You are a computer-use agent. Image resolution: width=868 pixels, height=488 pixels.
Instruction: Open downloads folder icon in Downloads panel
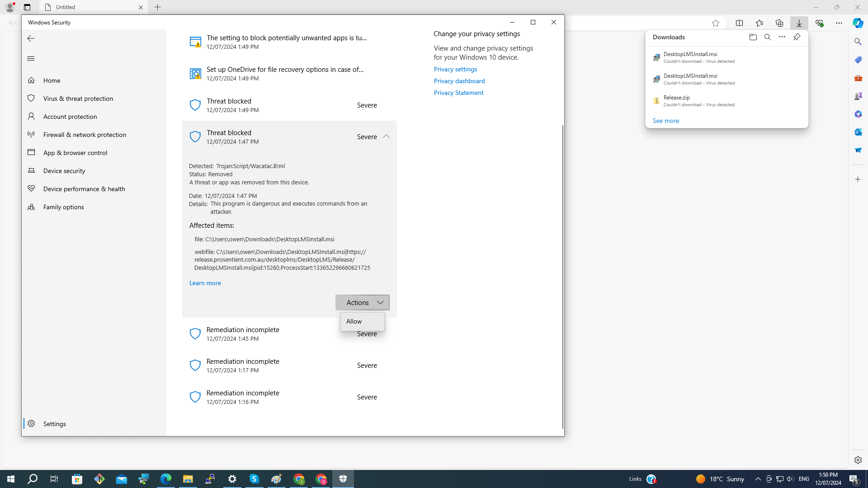tap(753, 37)
